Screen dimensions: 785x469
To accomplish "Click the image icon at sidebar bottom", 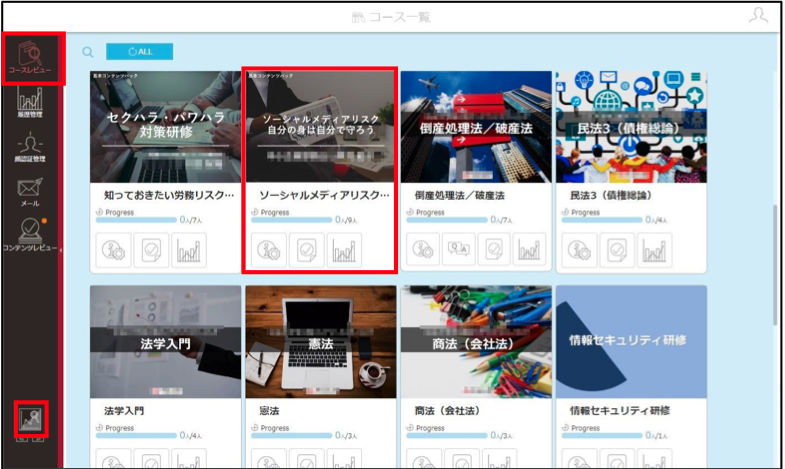I will click(x=31, y=419).
